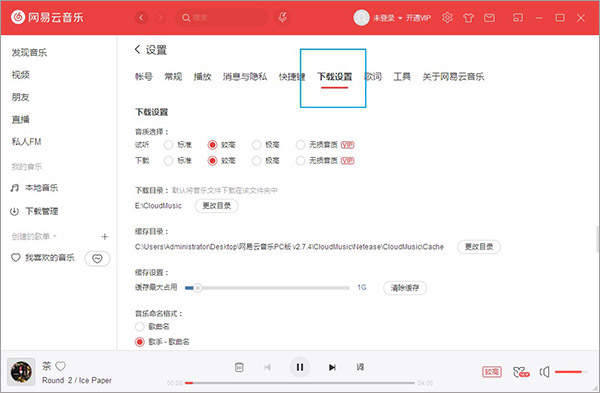Click the trash icon in the player bar
600x393 pixels.
239,367
